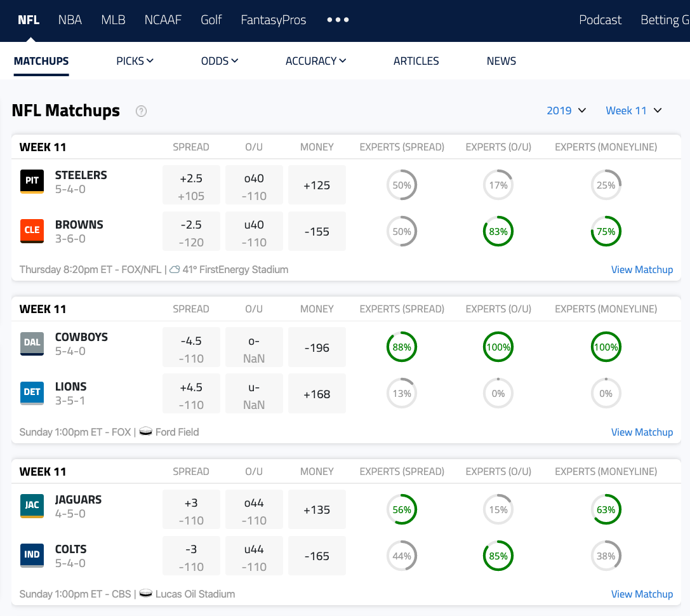Viewport: 690px width, 616px height.
Task: Click Cowboys 100% experts moneyline circle
Action: coord(606,347)
